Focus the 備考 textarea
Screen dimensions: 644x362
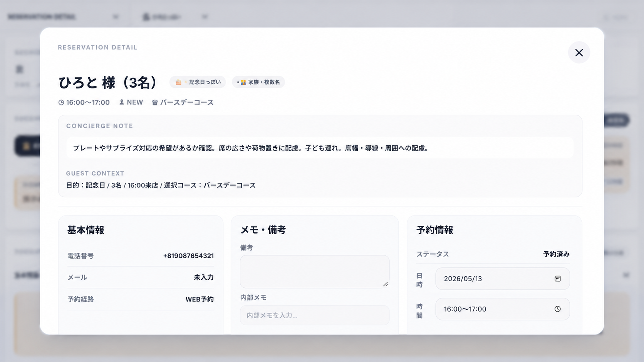(x=315, y=272)
